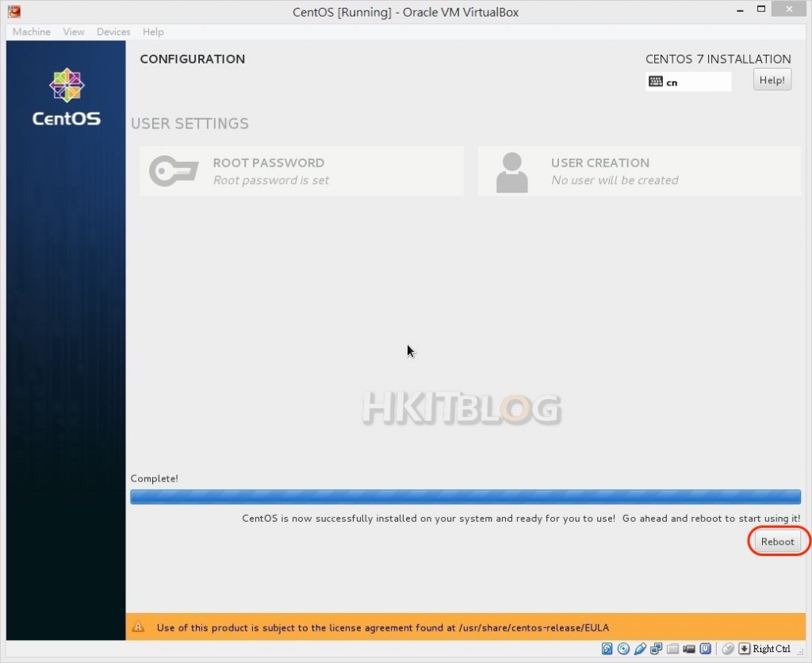Click the hard disk activity status icon
Screen dimensions: 812x663
(x=607, y=649)
